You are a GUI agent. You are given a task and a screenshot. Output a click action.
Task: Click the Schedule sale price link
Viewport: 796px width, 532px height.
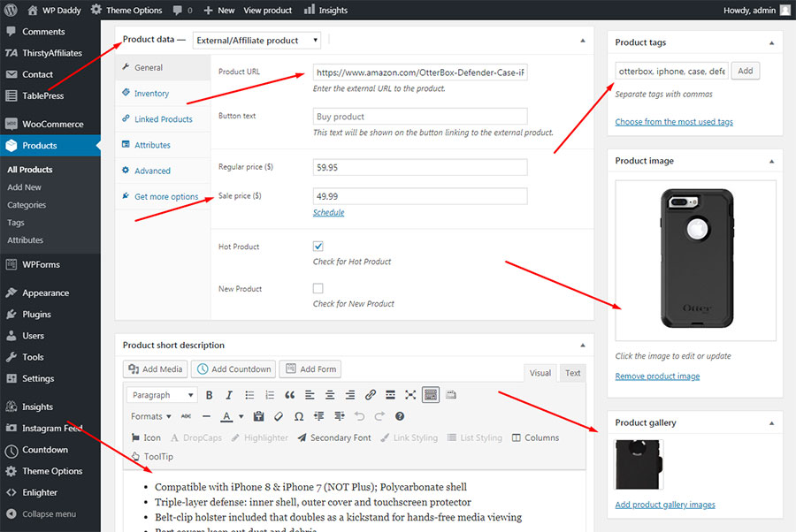328,212
